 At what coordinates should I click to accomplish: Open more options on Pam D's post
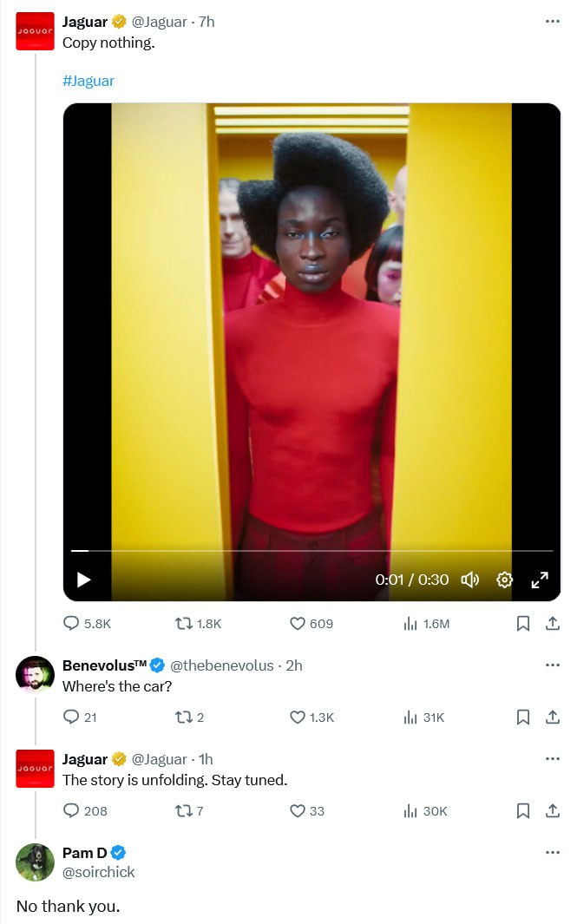tap(552, 852)
